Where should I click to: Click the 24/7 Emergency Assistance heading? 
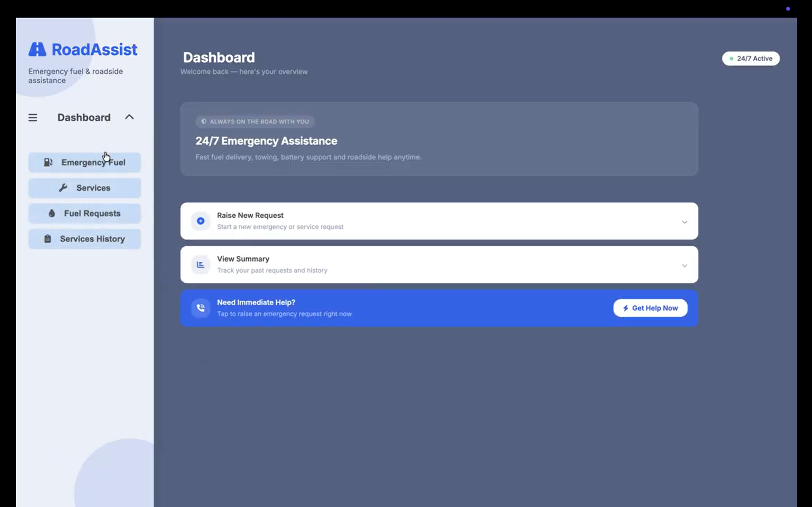[266, 141]
